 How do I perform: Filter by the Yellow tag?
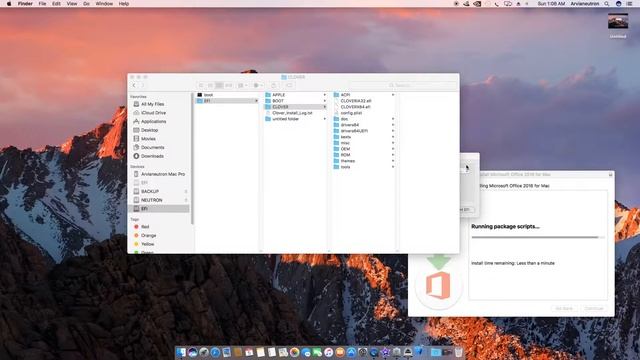144,244
